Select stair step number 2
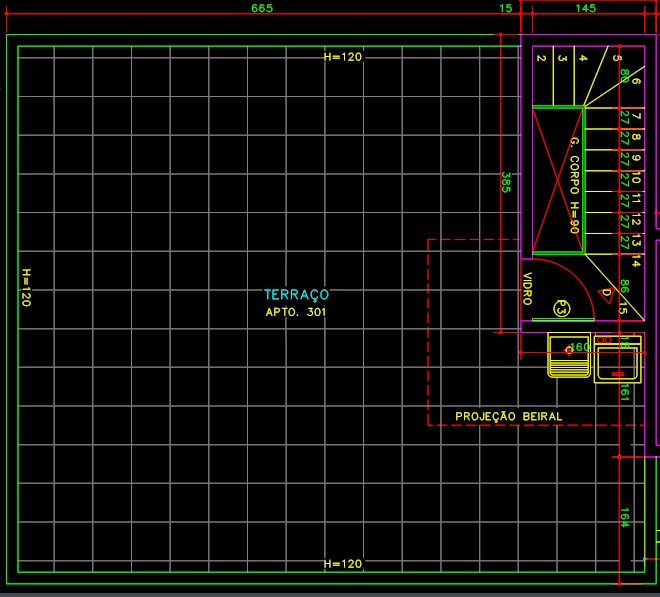 [541, 58]
